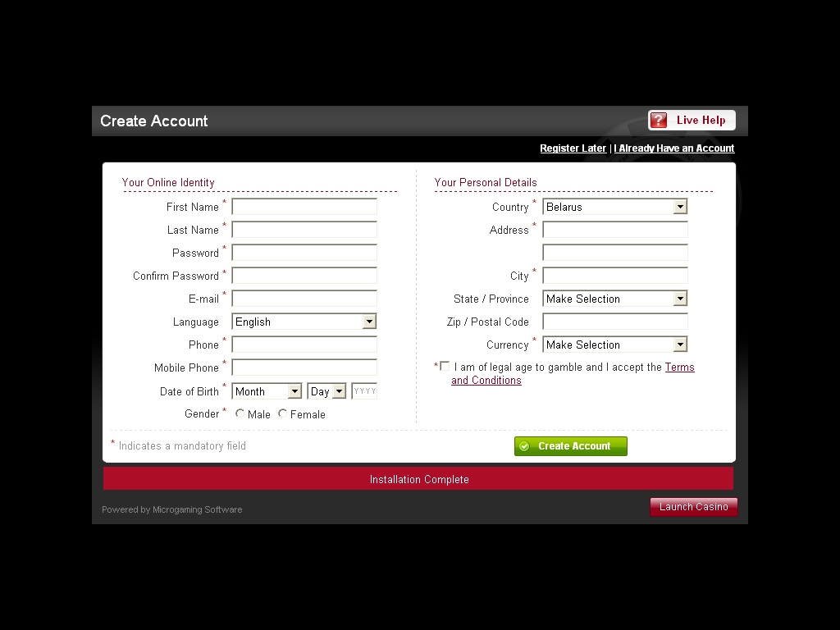Click I Already Have an Account link
The image size is (840, 630).
[673, 148]
